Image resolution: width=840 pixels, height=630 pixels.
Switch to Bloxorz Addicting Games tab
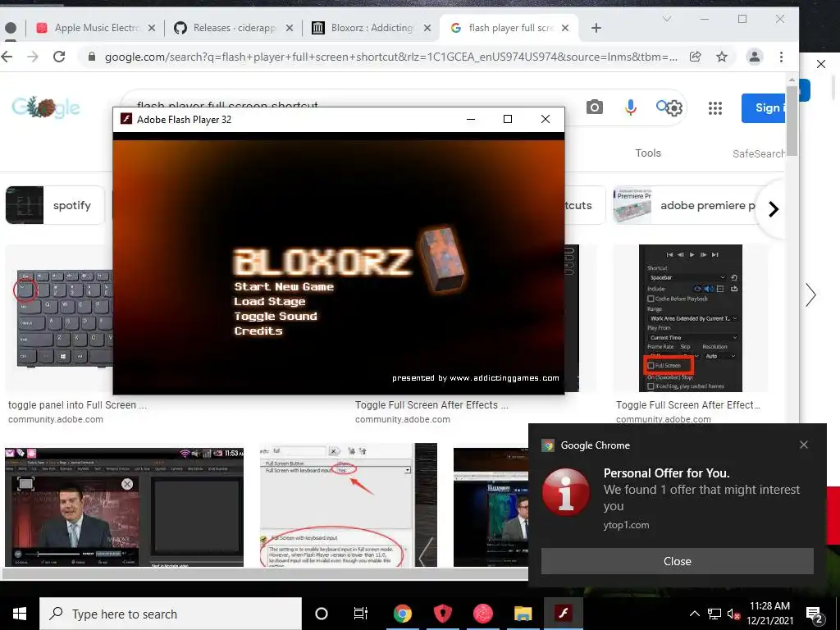[372, 28]
